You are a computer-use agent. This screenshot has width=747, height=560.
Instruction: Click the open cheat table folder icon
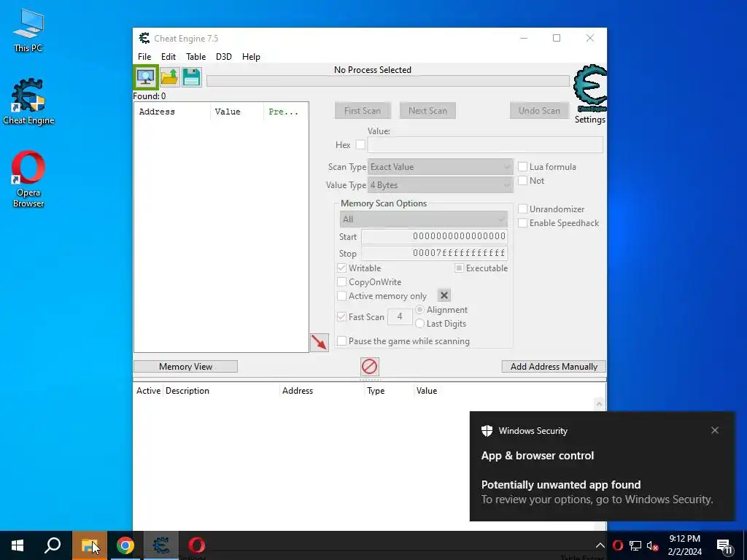coord(169,77)
